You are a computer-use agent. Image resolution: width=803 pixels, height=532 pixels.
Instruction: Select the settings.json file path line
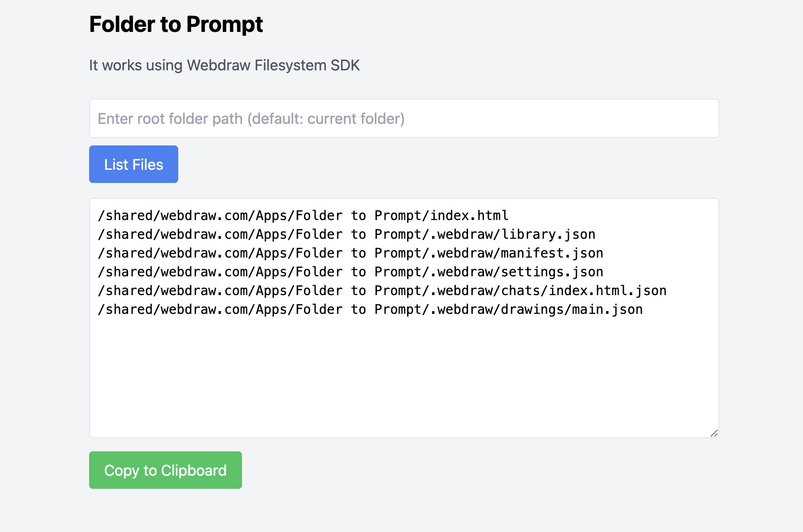click(351, 272)
